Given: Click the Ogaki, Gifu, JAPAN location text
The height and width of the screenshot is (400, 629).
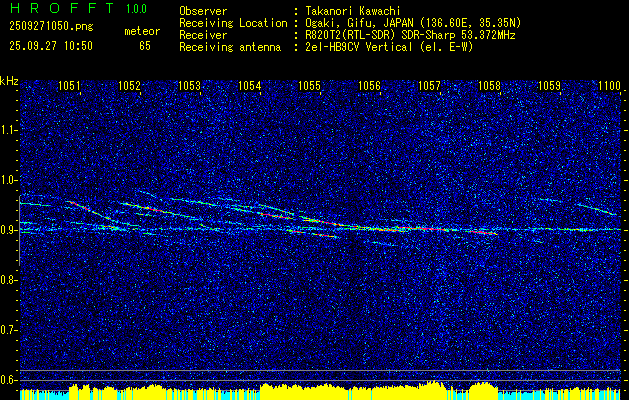Looking at the screenshot, I should click(x=413, y=23).
